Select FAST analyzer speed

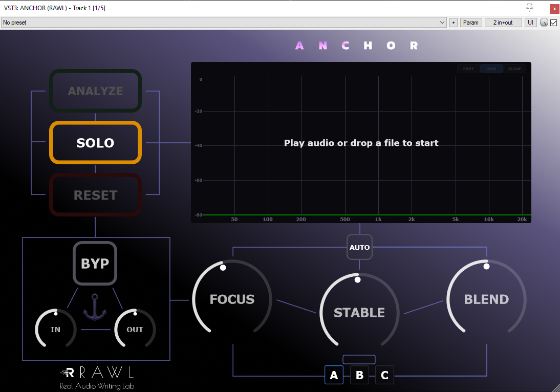(x=468, y=69)
